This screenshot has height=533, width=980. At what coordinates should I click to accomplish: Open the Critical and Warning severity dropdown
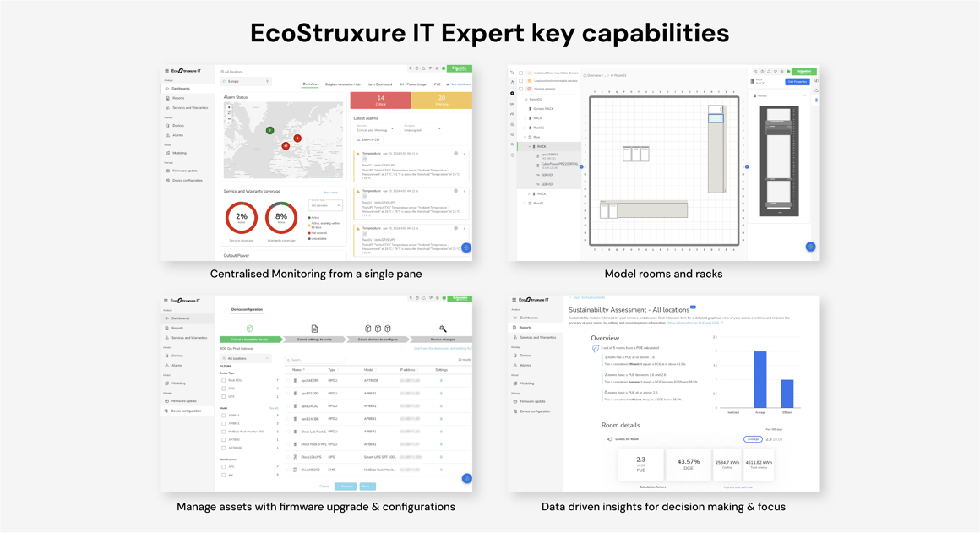pos(374,130)
